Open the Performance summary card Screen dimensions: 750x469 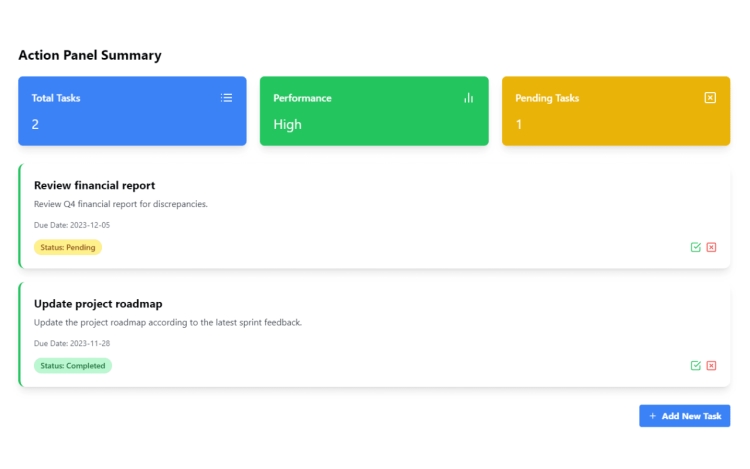374,111
